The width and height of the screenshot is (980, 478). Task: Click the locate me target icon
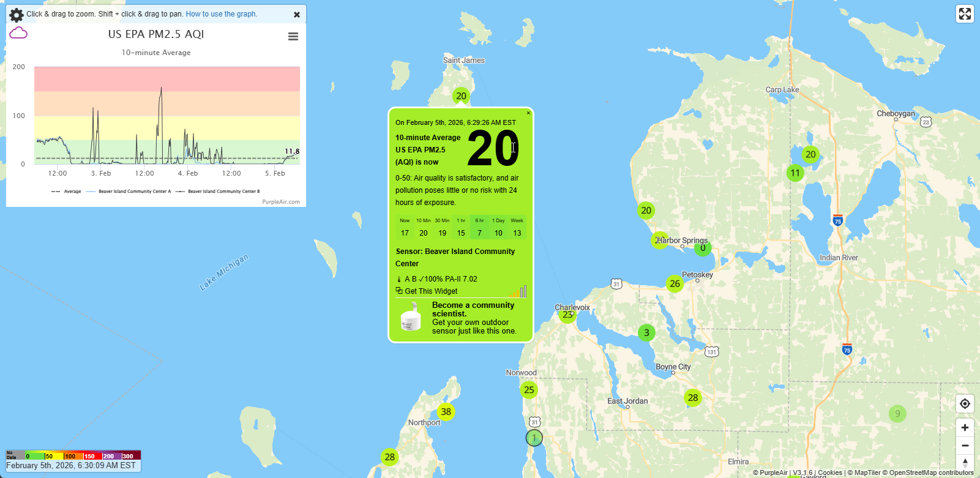(965, 403)
